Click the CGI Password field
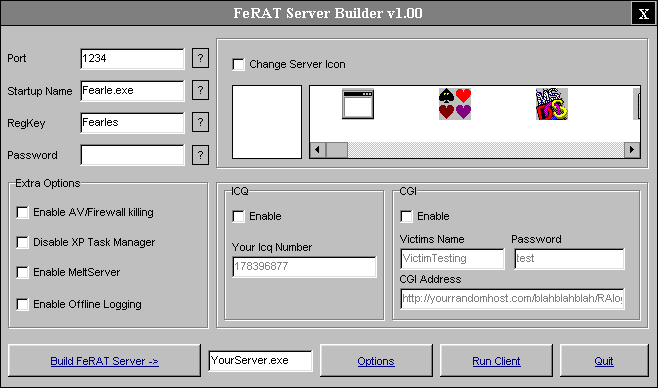 tap(569, 259)
